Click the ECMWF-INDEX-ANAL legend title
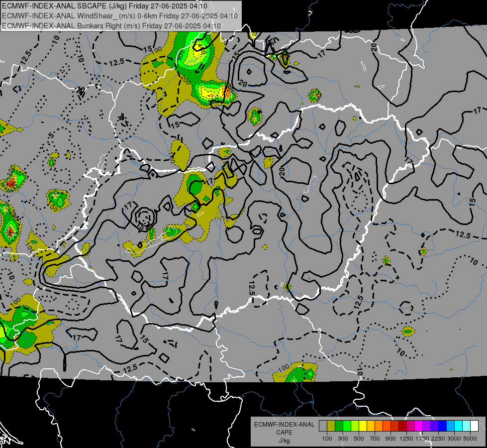This screenshot has width=487, height=448. click(x=284, y=425)
